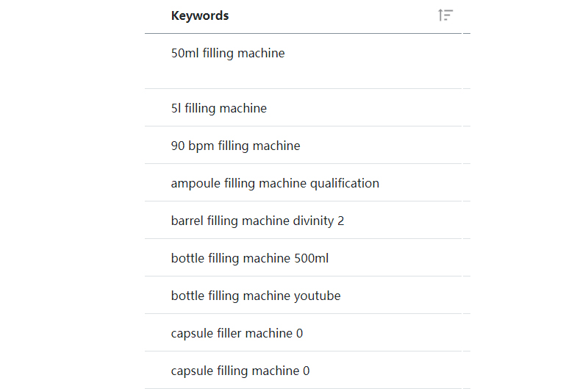
Task: Click the Keywords column header
Action: point(200,15)
